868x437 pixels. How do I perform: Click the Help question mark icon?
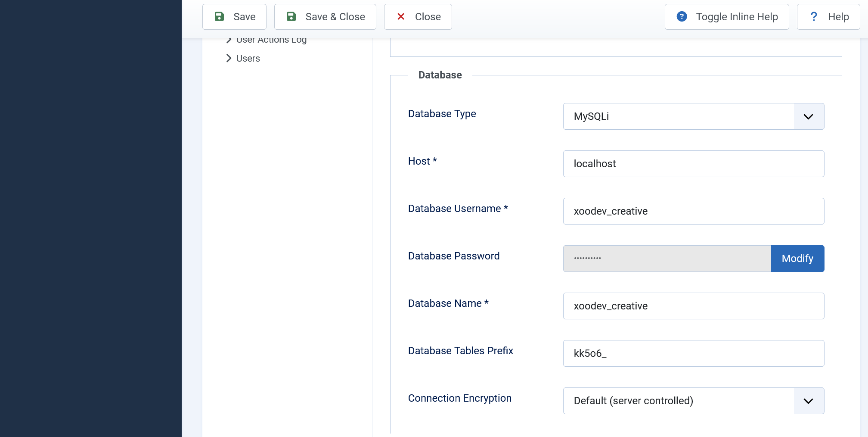pos(814,16)
